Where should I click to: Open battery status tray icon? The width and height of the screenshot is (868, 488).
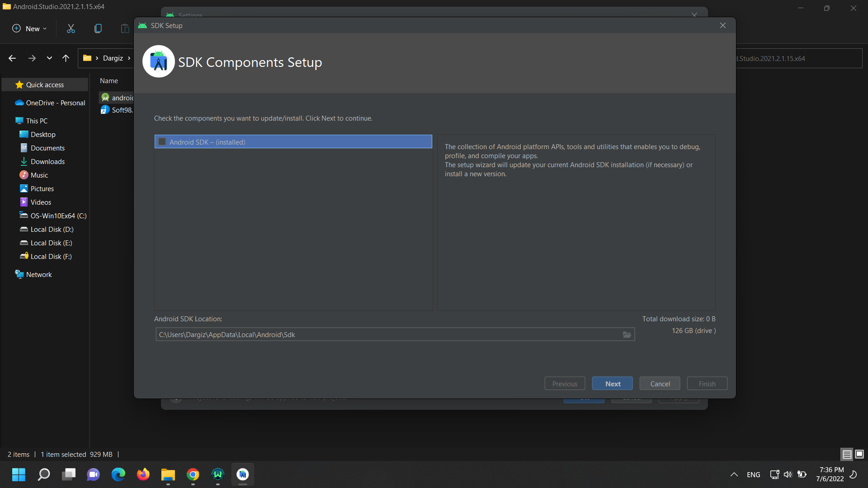802,474
